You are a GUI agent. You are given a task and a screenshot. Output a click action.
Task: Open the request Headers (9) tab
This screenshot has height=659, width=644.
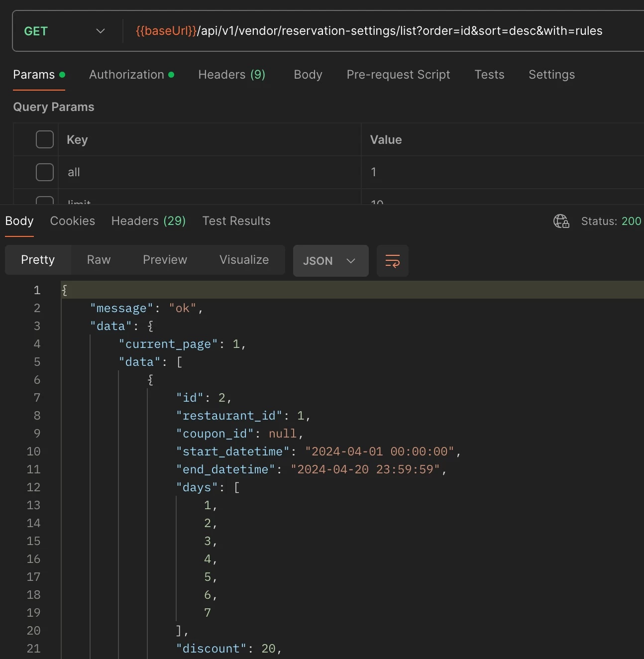232,75
